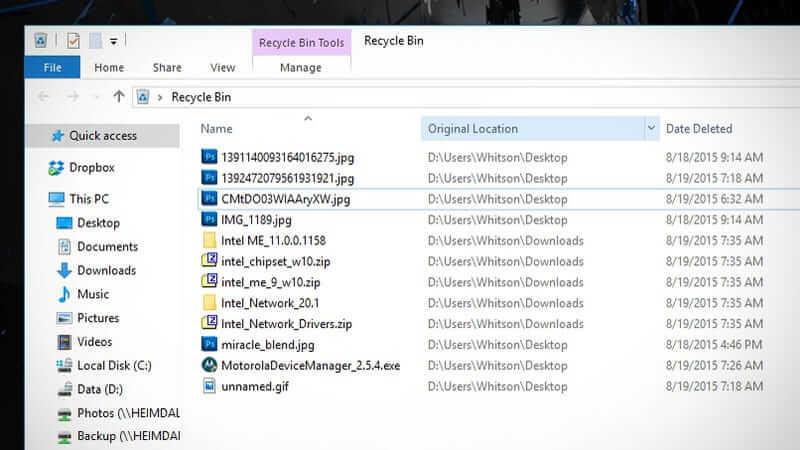Select This PC in navigation pane
Image resolution: width=800 pixels, height=450 pixels.
(x=89, y=199)
